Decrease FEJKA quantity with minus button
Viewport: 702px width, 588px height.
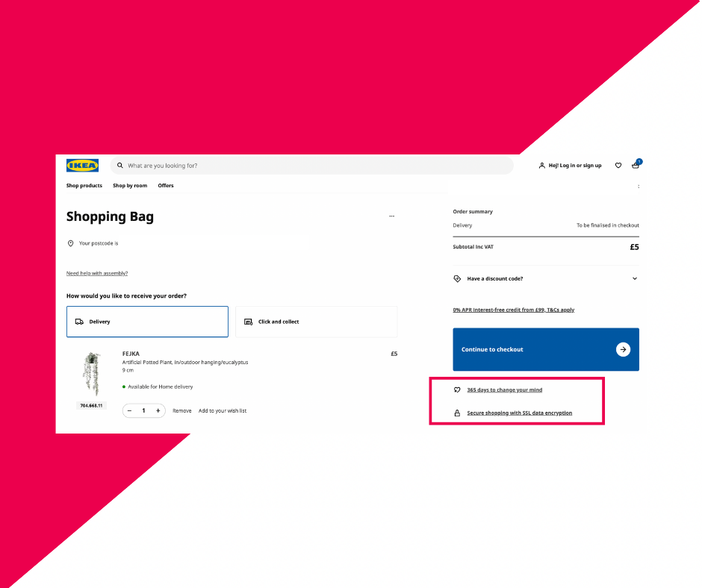[130, 411]
